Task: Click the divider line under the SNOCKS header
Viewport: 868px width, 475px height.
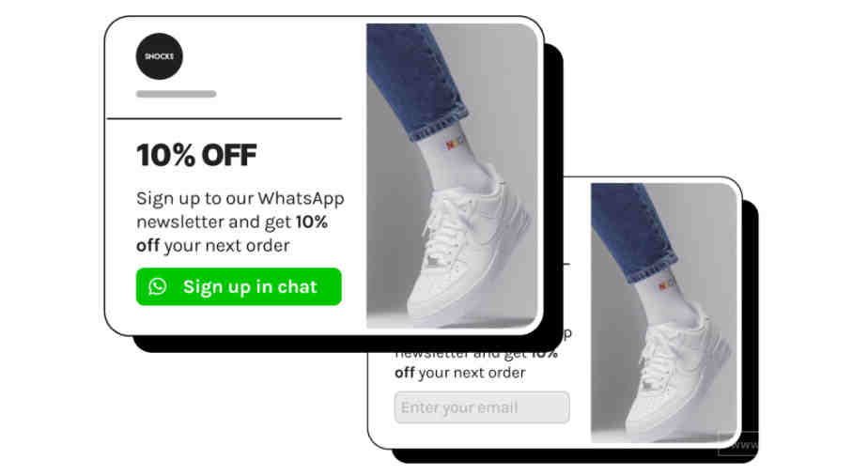Action: click(225, 118)
